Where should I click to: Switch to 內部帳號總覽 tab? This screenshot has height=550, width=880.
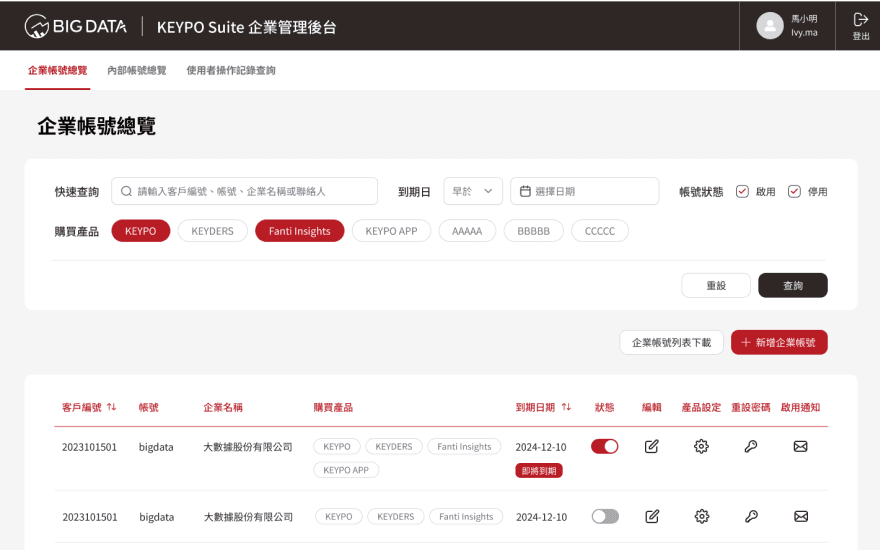click(x=137, y=70)
